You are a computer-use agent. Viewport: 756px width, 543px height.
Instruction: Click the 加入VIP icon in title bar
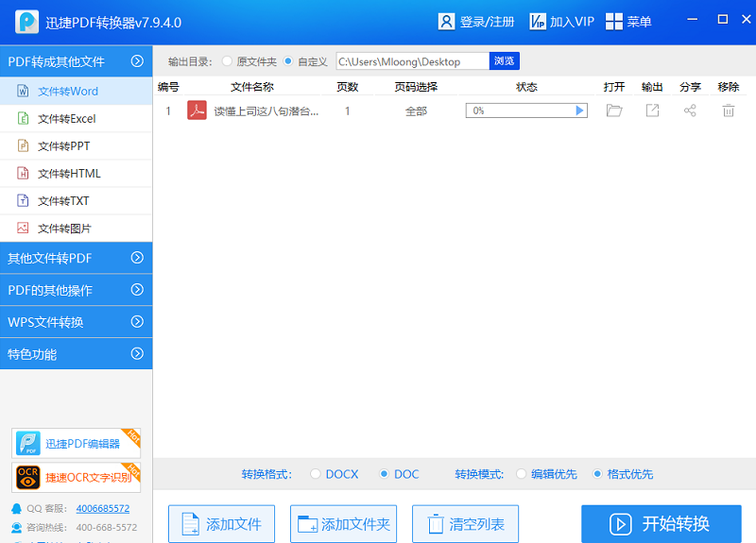(538, 22)
